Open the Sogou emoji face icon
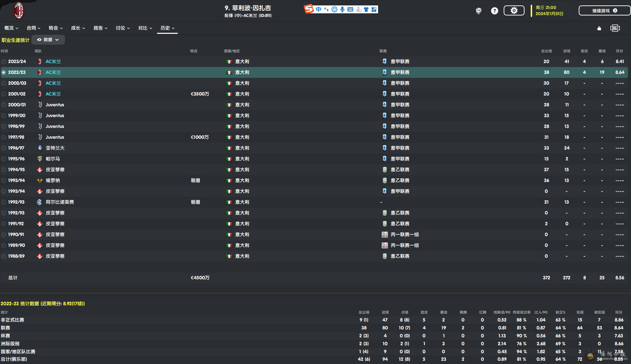The width and height of the screenshot is (631, 364). click(334, 9)
